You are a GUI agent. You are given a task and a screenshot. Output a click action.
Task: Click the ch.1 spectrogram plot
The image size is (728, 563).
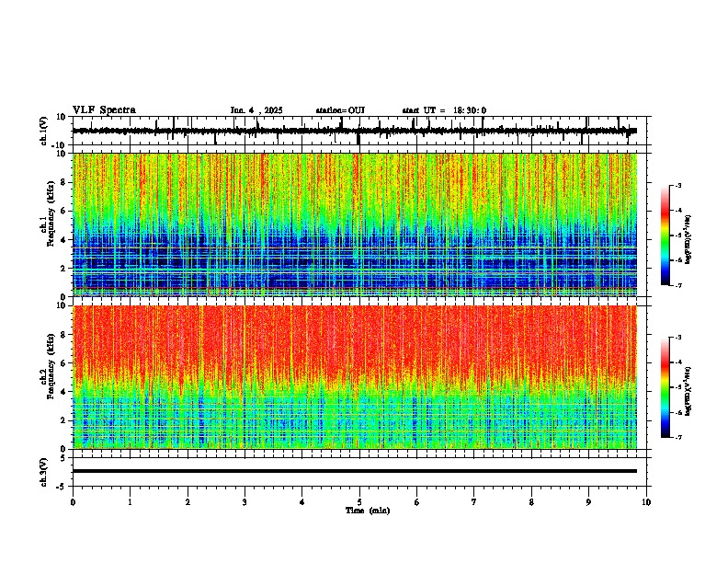coord(355,224)
